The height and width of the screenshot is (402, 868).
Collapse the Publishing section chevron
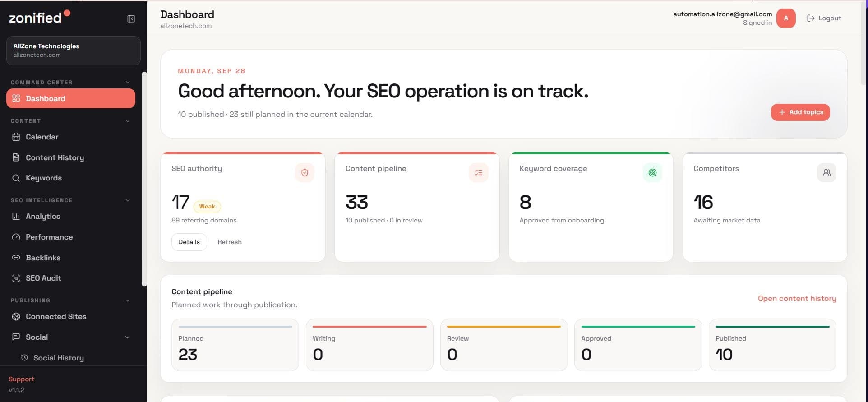[x=128, y=300]
